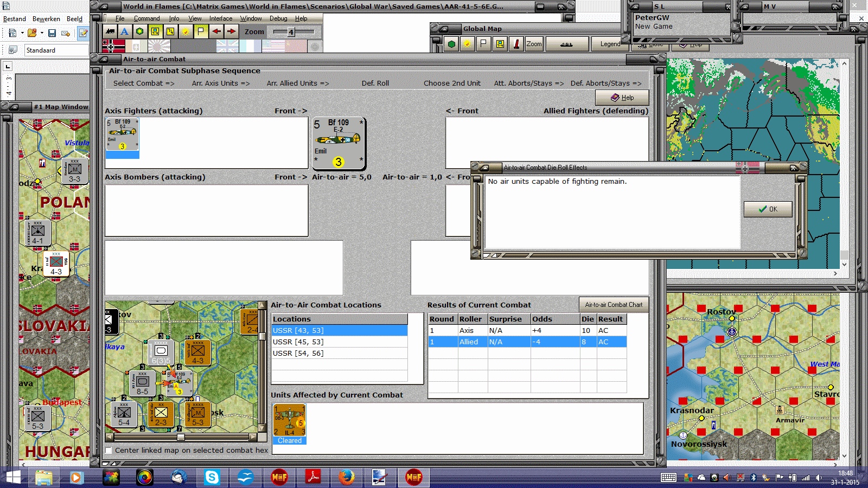Viewport: 868px width, 488px height.
Task: Open the on-screen keyboard tray icon
Action: click(x=668, y=477)
